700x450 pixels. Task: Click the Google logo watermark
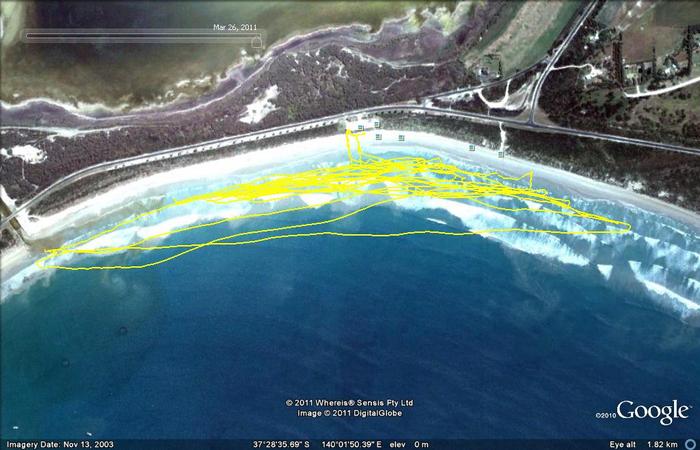point(653,411)
